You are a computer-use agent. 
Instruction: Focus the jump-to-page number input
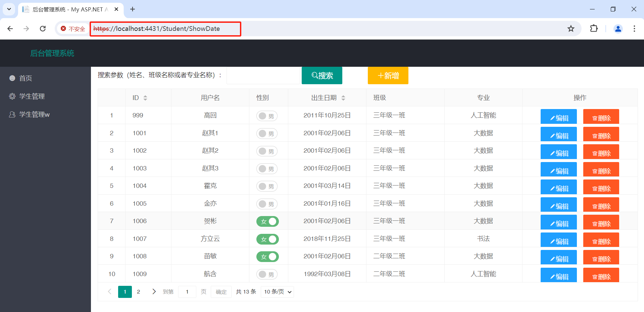coord(187,292)
